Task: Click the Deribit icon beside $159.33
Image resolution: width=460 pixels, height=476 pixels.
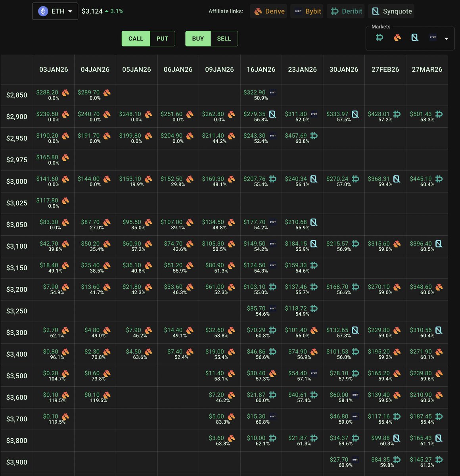Action: (314, 265)
